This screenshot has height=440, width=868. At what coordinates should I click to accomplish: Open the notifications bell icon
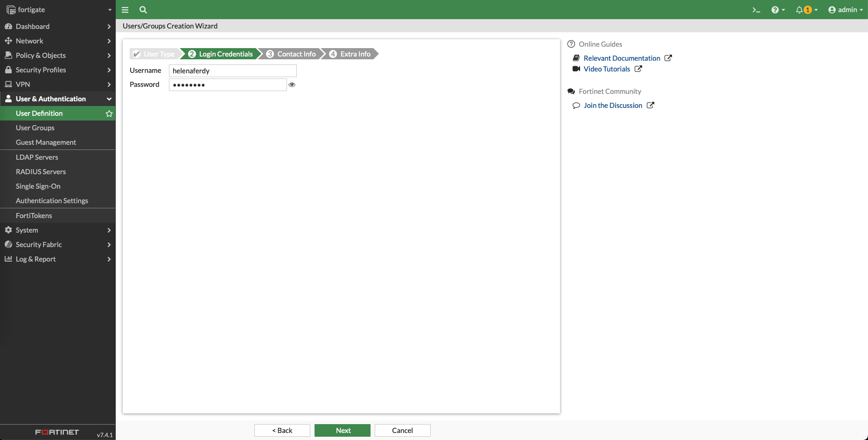click(x=800, y=10)
